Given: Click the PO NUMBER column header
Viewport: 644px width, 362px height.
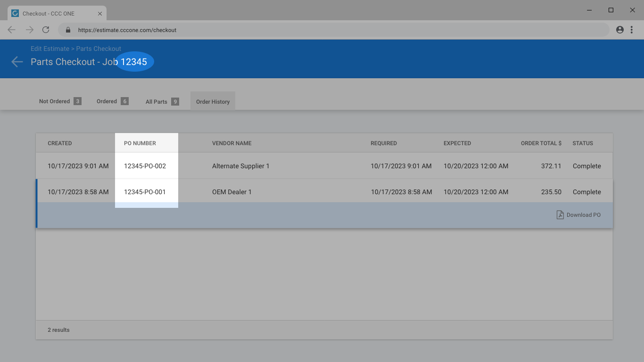Looking at the screenshot, I should coord(140,143).
